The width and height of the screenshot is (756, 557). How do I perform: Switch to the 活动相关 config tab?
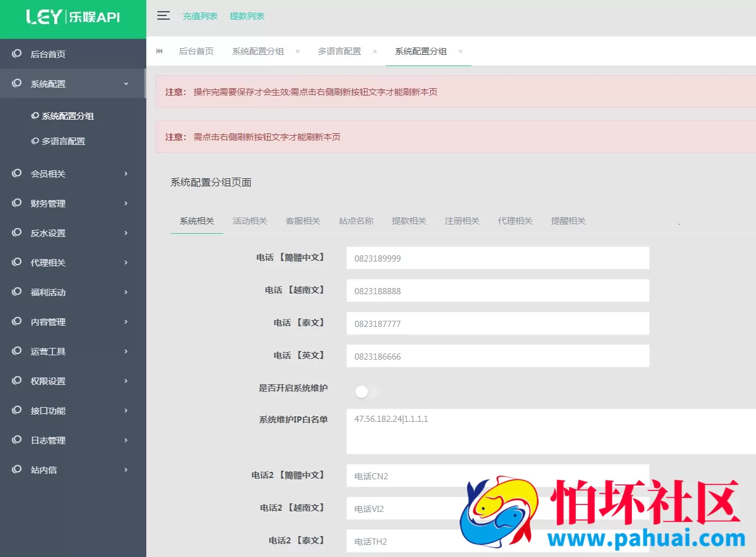tap(250, 221)
